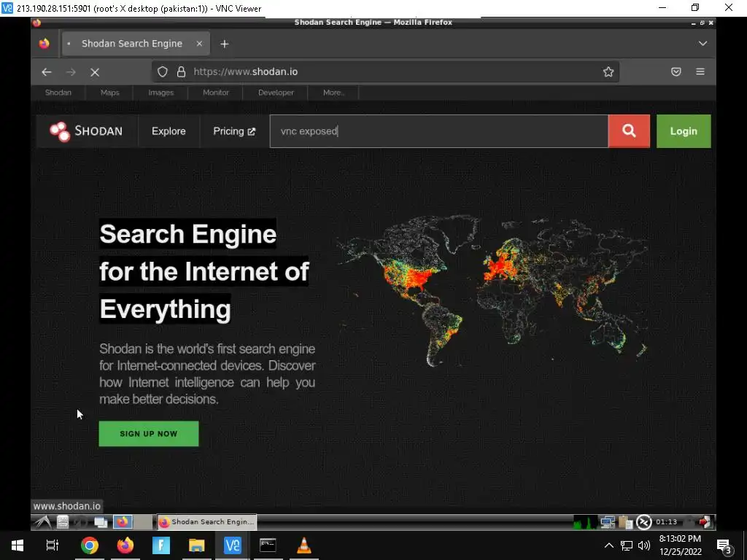Open VLC media player from the taskbar
This screenshot has height=560, width=747.
coord(304,545)
